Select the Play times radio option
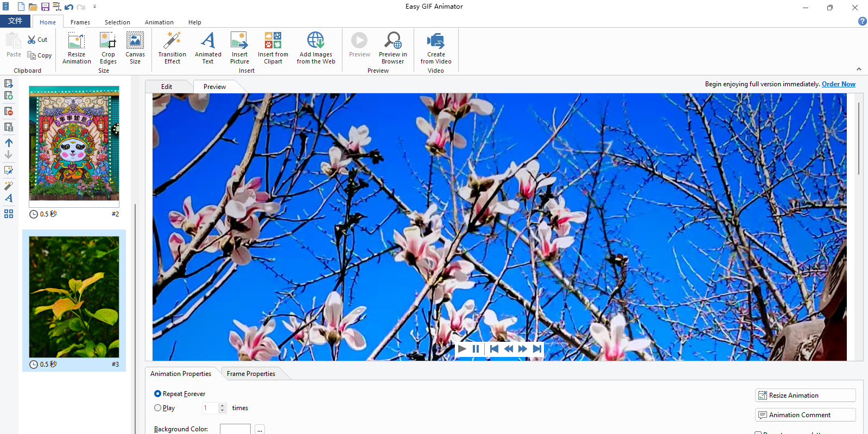 pos(158,408)
